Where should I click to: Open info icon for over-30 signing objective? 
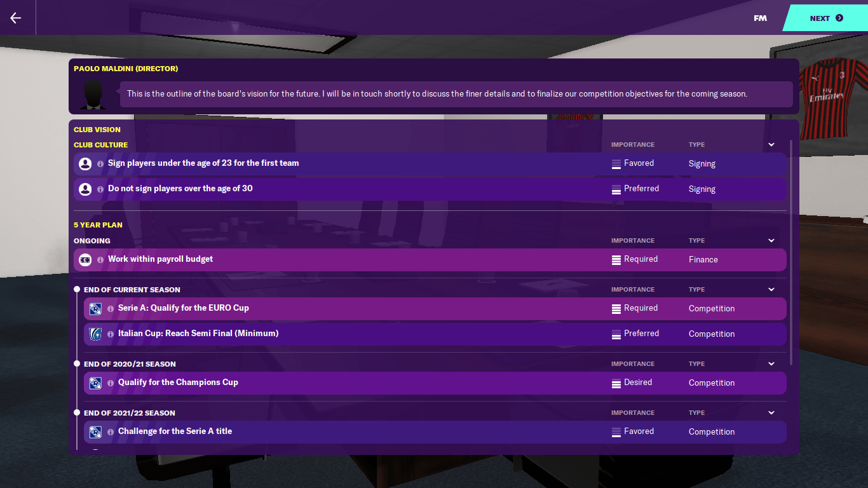click(100, 189)
